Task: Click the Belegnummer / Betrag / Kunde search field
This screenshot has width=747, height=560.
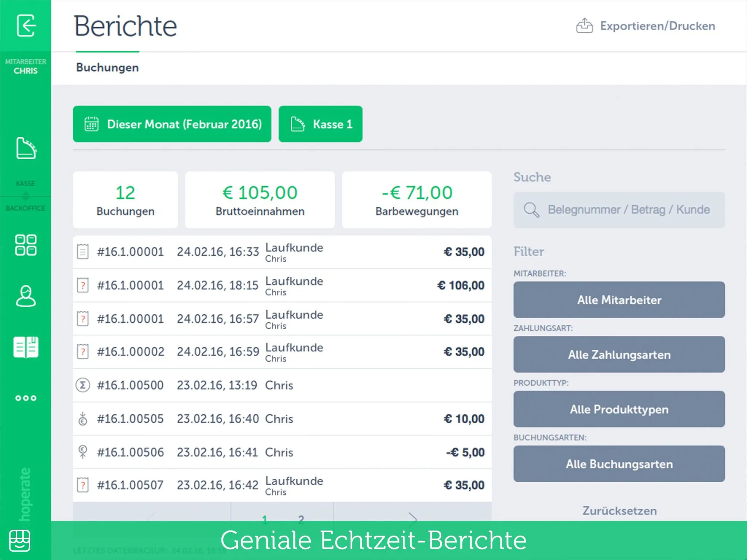Action: pyautogui.click(x=619, y=210)
